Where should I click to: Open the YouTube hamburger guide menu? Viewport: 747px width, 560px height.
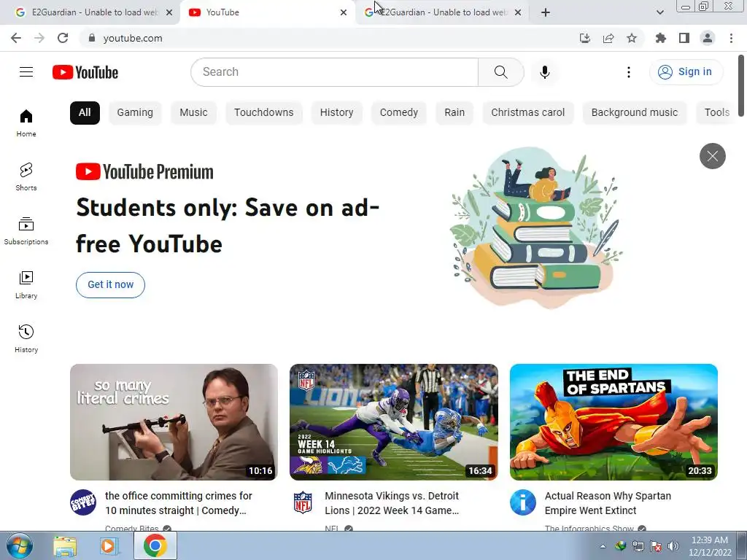tap(26, 72)
